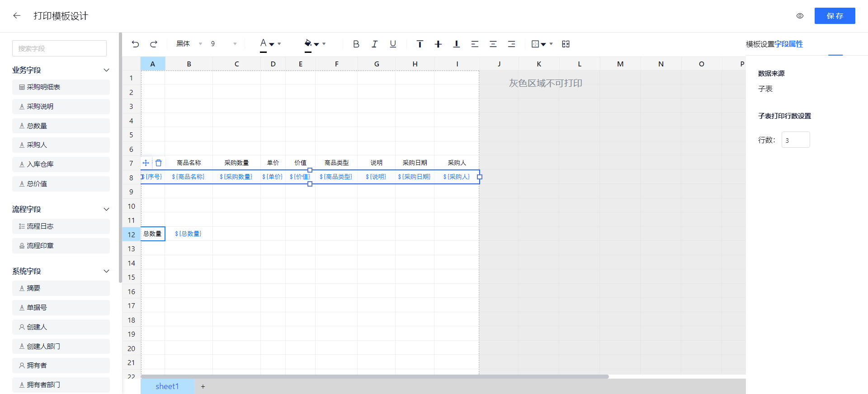Viewport: 868px width, 394px height.
Task: Click the font color A icon
Action: (264, 44)
